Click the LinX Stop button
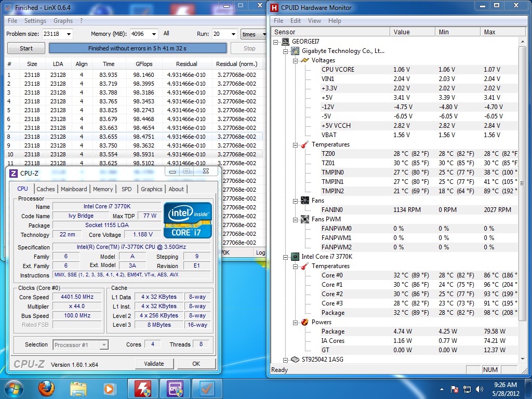The height and width of the screenshot is (399, 532). coord(249,48)
